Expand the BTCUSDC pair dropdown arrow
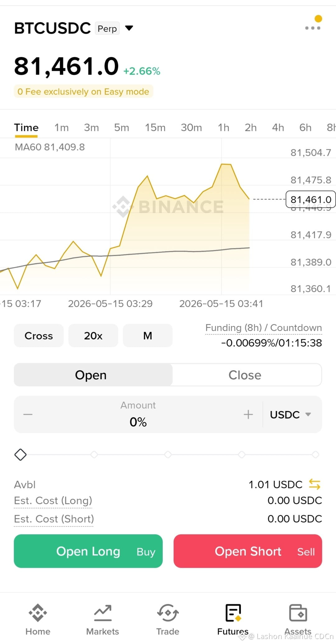 129,28
